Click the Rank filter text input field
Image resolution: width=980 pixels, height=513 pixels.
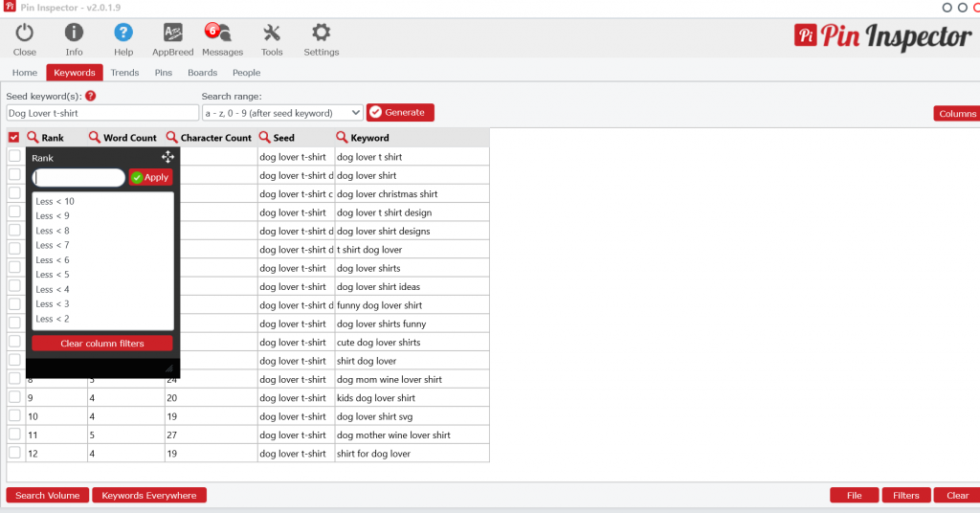[78, 177]
